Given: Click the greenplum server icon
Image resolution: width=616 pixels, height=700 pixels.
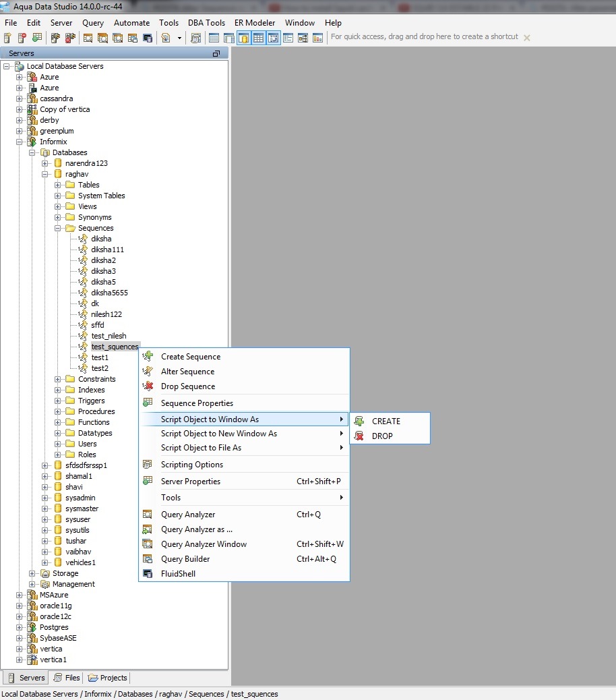Looking at the screenshot, I should (x=32, y=132).
